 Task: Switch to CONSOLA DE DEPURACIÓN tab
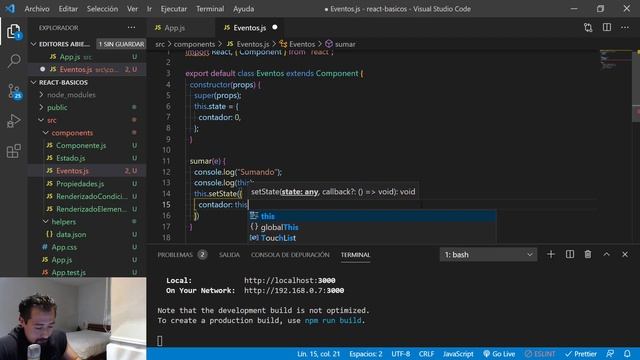point(290,255)
